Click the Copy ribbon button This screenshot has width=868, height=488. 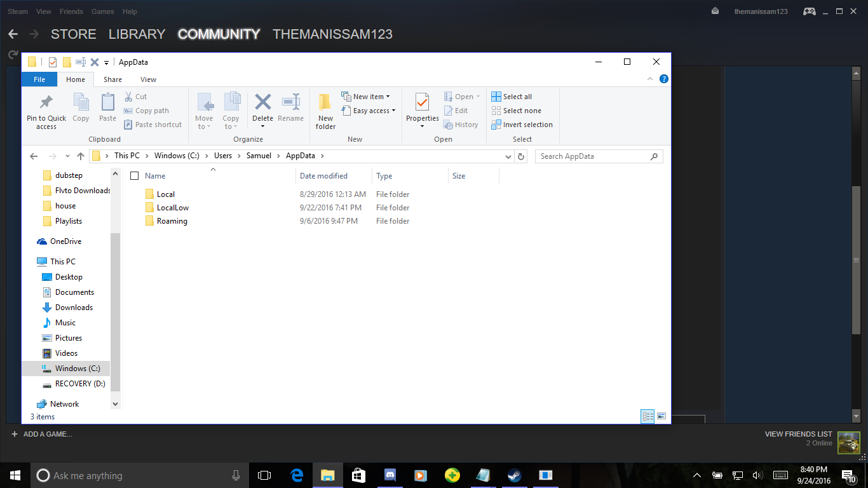[81, 107]
